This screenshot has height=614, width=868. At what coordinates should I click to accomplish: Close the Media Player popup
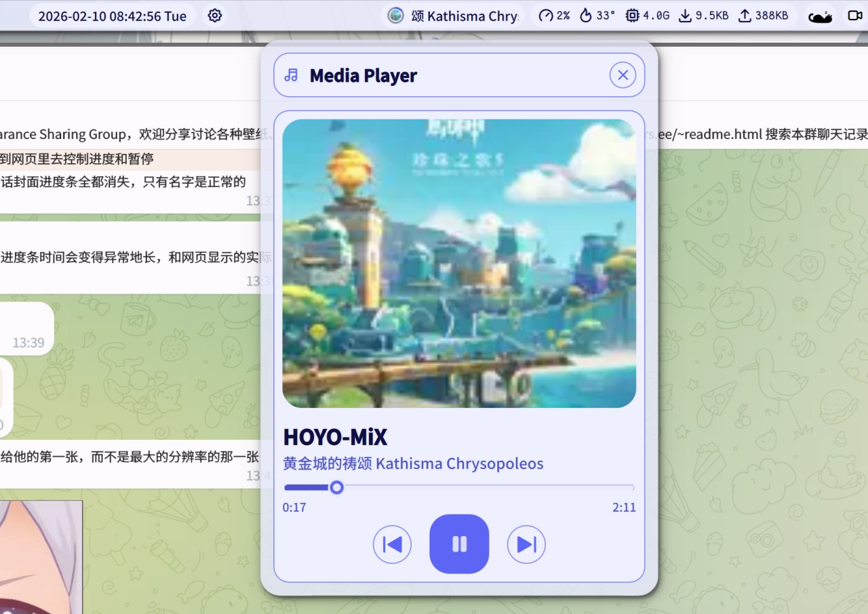623,75
